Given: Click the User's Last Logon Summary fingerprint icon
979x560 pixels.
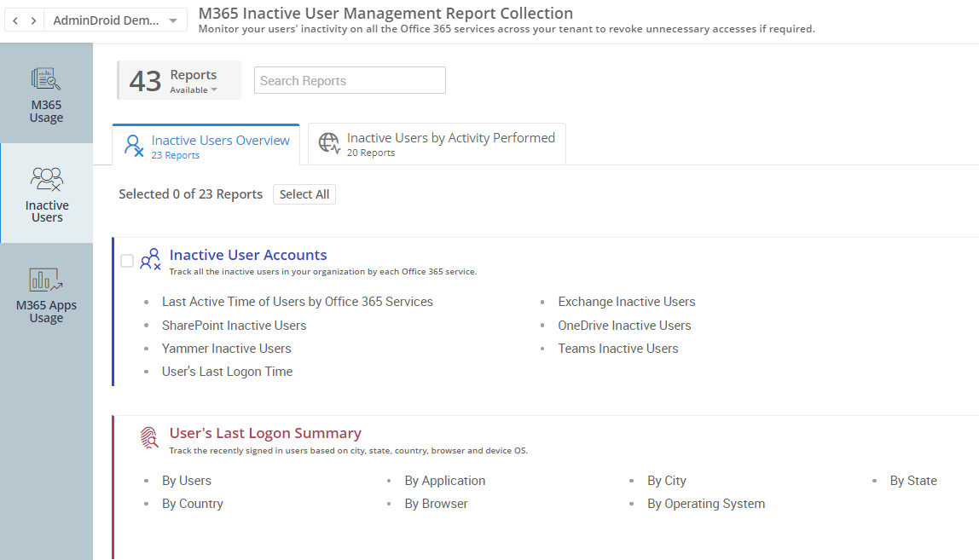Looking at the screenshot, I should click(150, 437).
